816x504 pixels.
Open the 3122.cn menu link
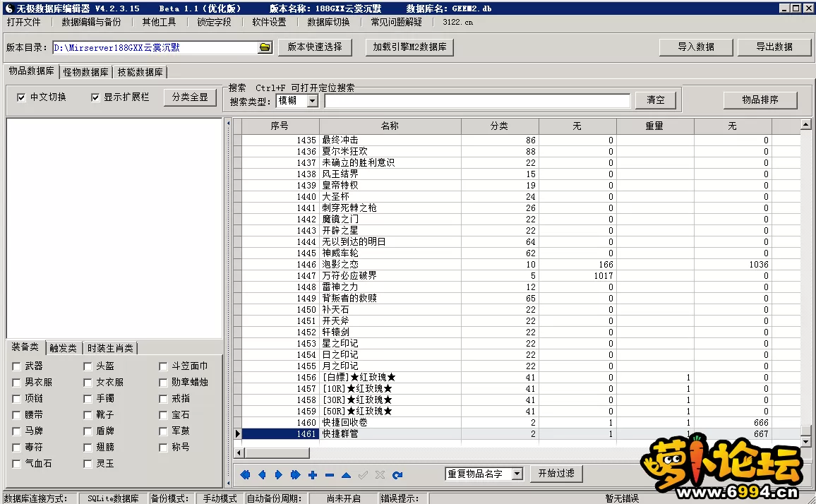tap(458, 22)
